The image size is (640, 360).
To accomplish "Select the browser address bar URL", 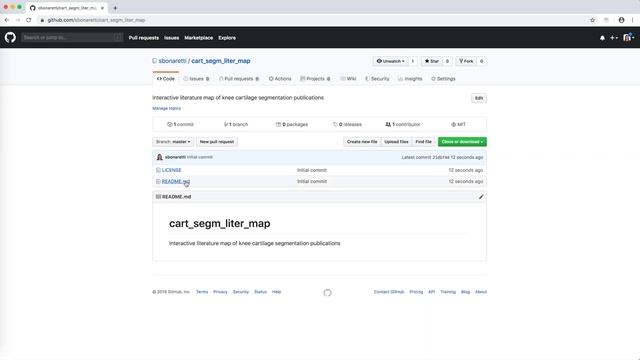I will (96, 20).
